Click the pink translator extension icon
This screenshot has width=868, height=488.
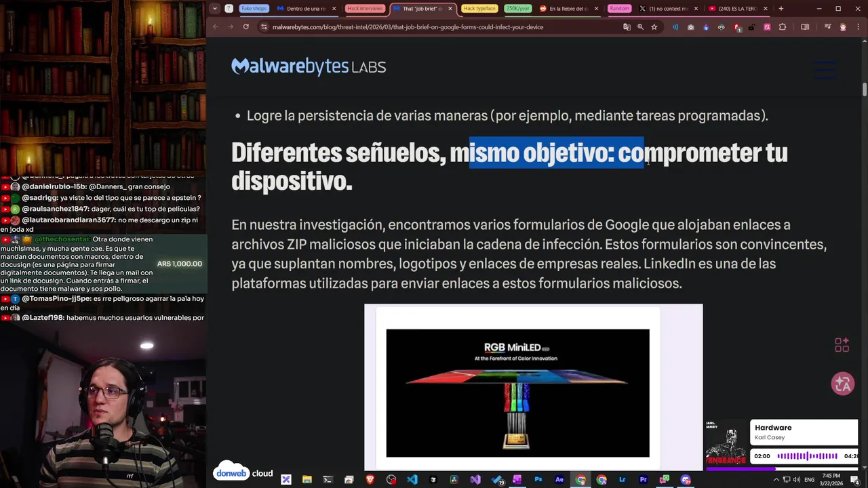tap(767, 27)
